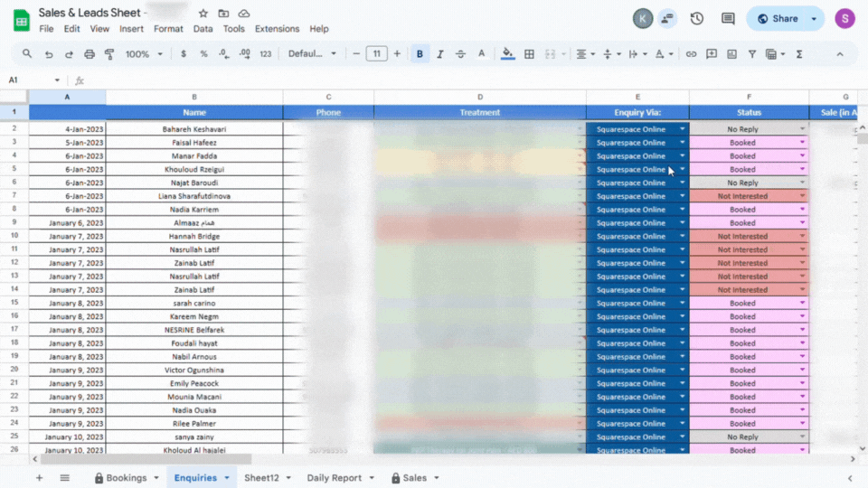The width and height of the screenshot is (868, 488).
Task: Click the Print icon
Action: [x=90, y=54]
